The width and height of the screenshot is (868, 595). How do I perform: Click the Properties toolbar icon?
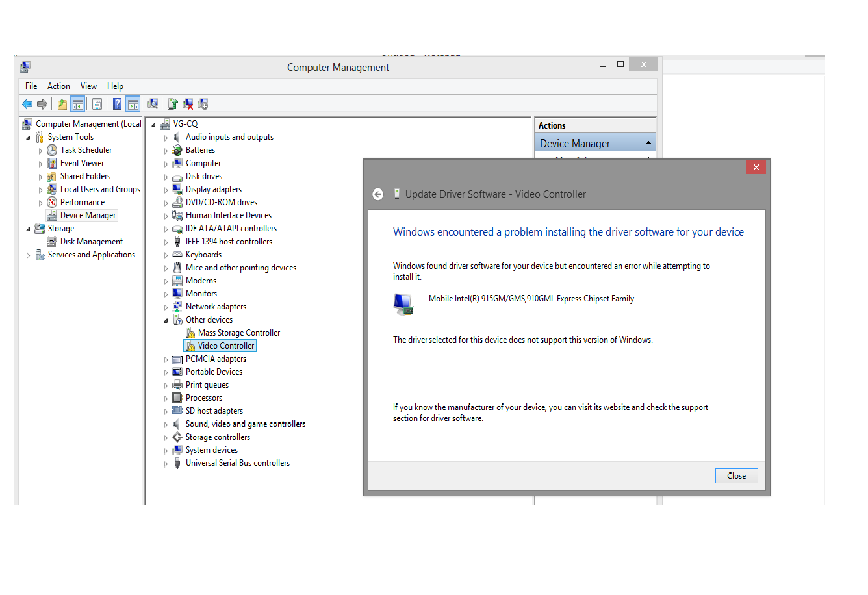pyautogui.click(x=97, y=104)
